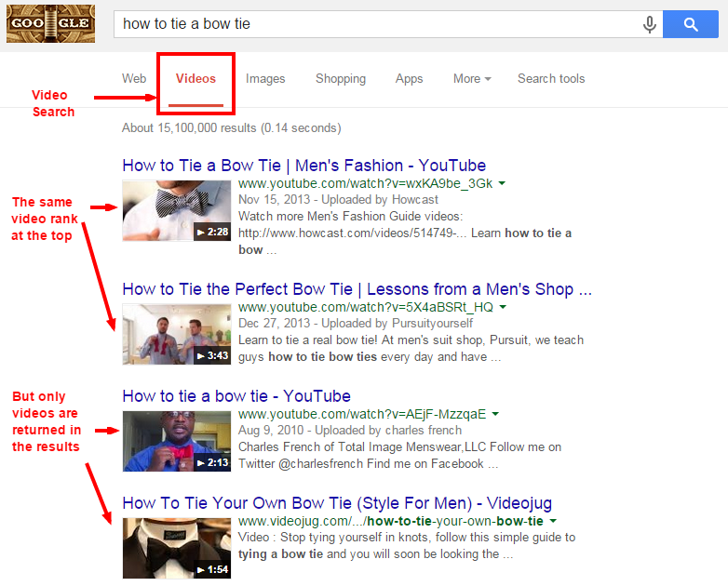Expand the dropdown arrow beside the wxKA9be_3Gk URL
This screenshot has width=728, height=586.
[502, 184]
